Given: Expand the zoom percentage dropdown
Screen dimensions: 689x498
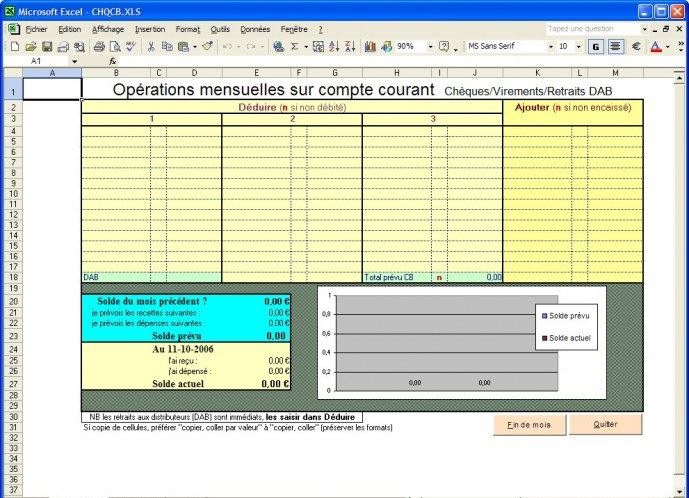Looking at the screenshot, I should [430, 46].
